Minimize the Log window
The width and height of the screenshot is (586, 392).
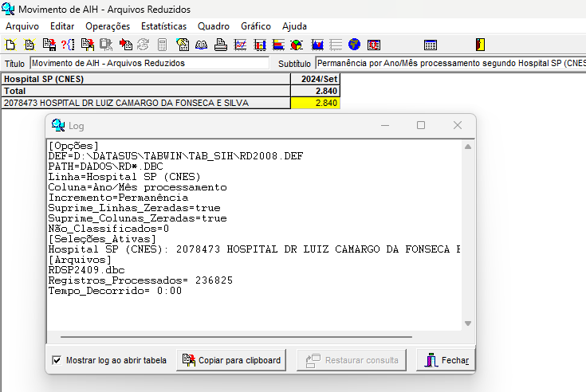[x=385, y=125]
